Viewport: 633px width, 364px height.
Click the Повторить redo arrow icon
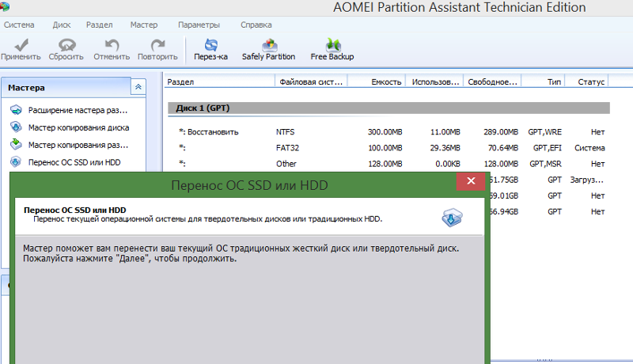click(157, 44)
